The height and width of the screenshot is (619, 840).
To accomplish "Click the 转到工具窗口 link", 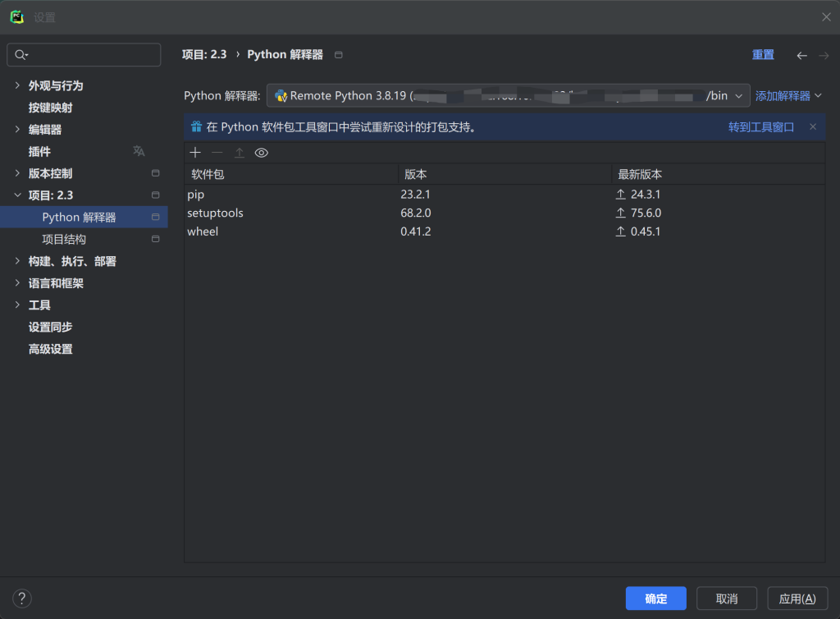I will click(x=760, y=127).
